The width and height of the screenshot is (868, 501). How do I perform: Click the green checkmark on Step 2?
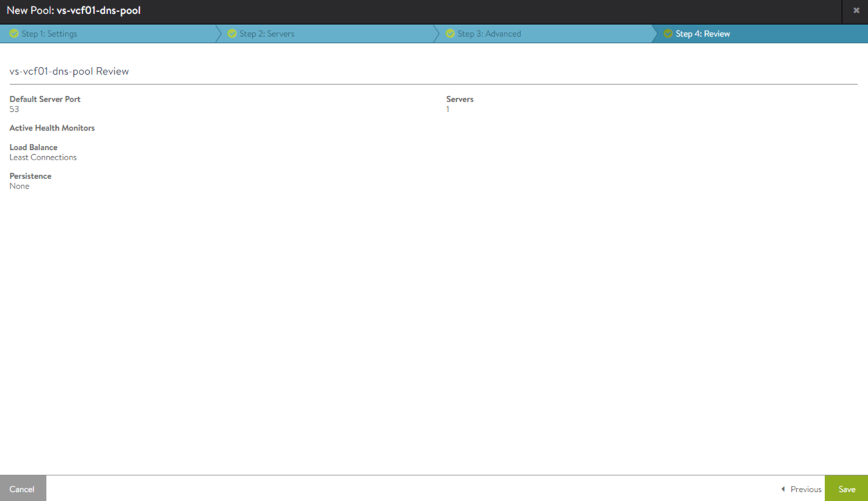point(232,34)
